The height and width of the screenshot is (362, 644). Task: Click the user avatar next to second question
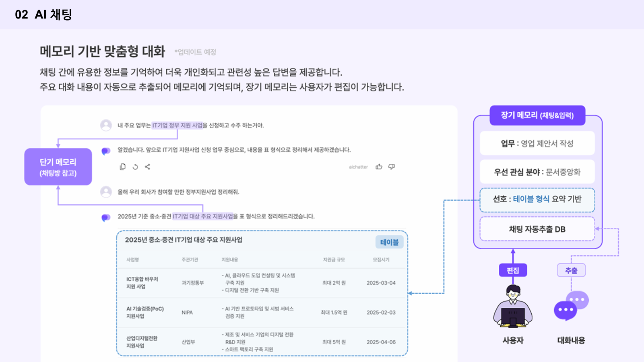pyautogui.click(x=106, y=192)
